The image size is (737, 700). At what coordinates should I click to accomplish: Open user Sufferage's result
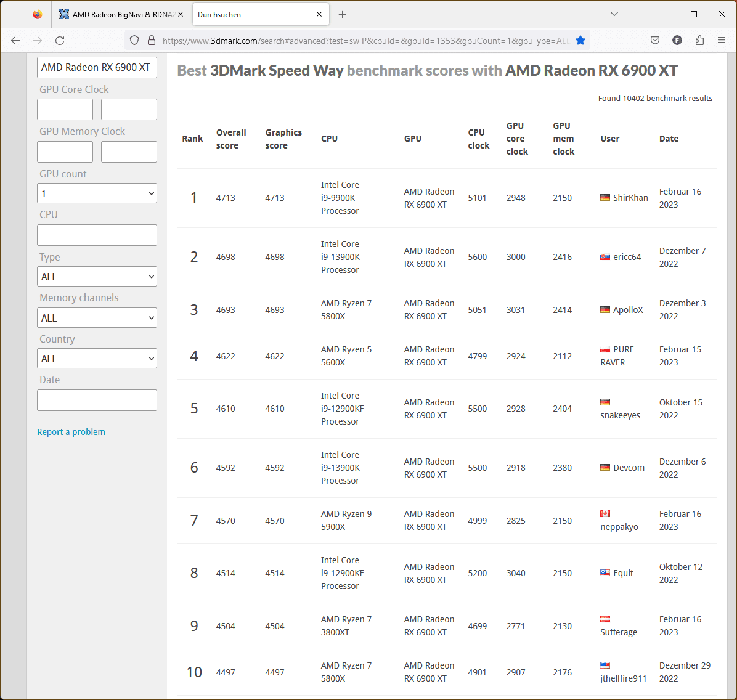click(619, 632)
